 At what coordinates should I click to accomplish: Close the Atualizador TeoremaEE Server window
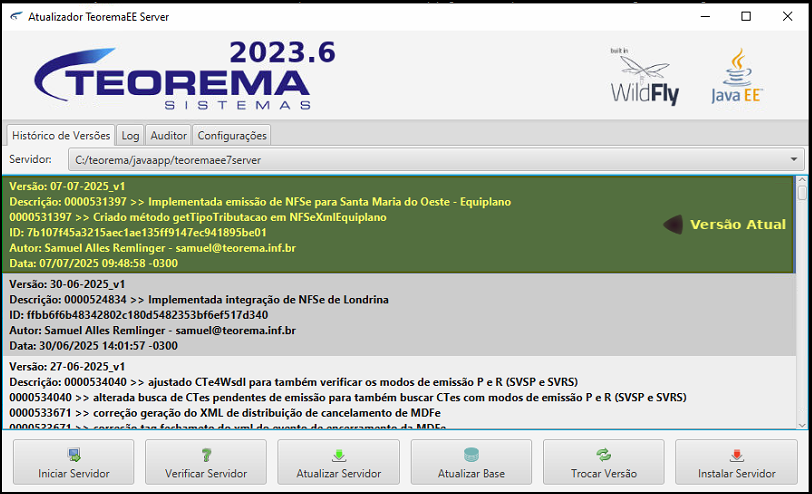787,17
